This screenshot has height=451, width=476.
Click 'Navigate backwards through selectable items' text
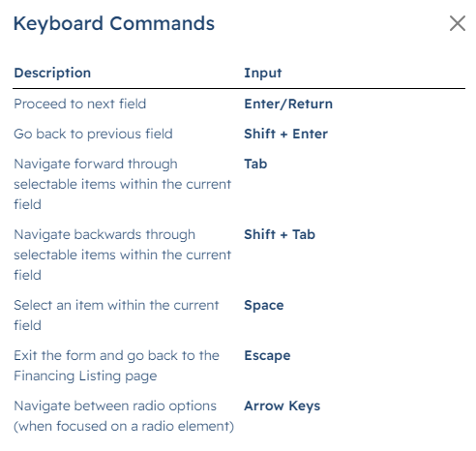click(123, 255)
